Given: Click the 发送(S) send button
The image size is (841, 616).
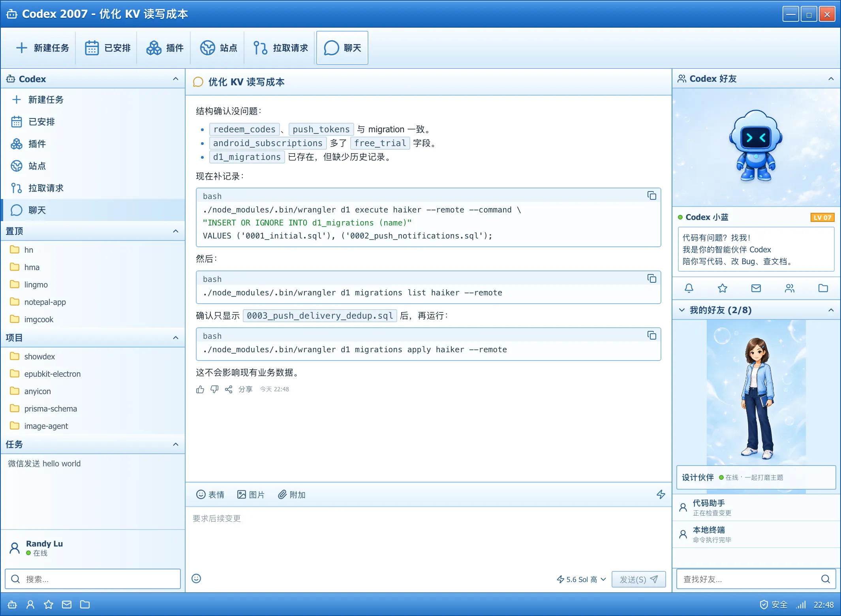Looking at the screenshot, I should (638, 579).
